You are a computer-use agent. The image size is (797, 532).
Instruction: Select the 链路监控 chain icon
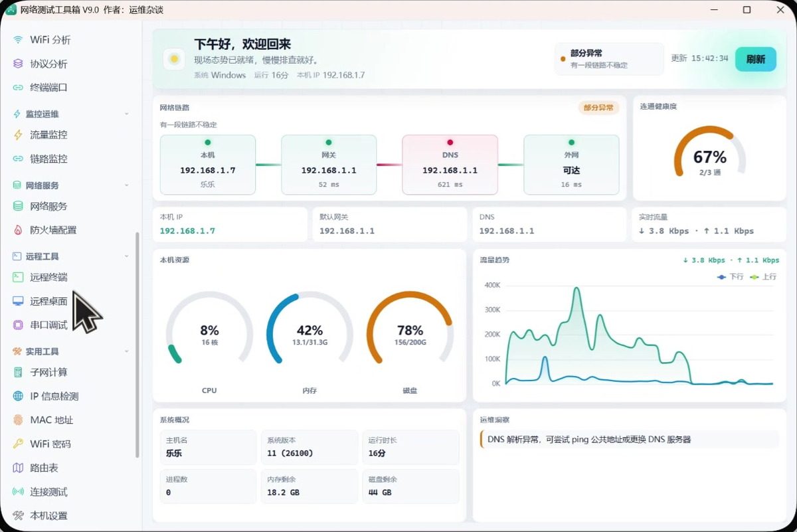click(x=18, y=159)
